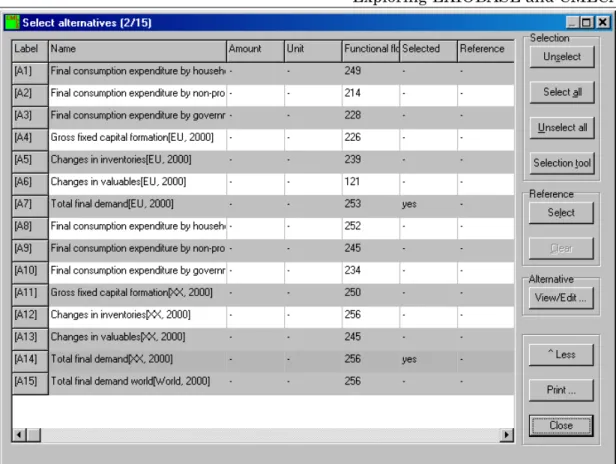Maximize the Select alternatives window

coord(587,22)
